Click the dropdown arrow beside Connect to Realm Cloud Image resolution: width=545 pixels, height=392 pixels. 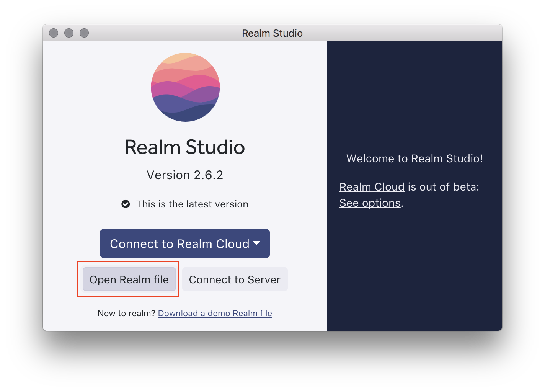coord(257,243)
